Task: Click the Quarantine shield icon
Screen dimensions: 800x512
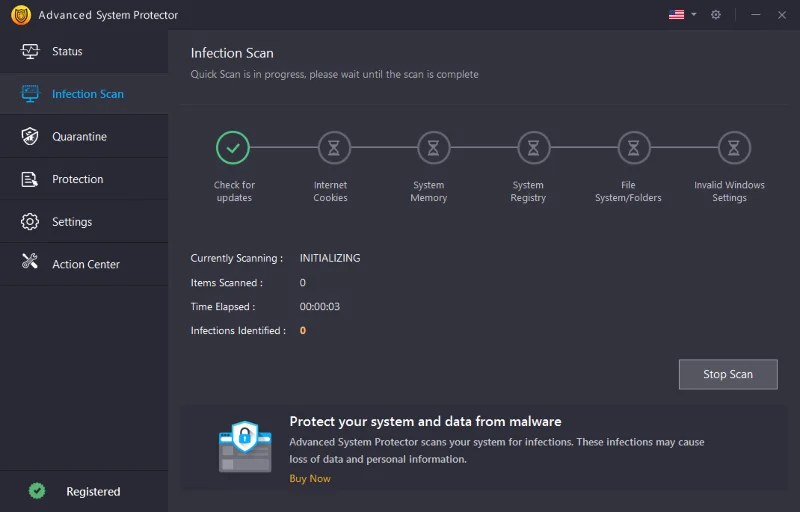Action: point(30,137)
